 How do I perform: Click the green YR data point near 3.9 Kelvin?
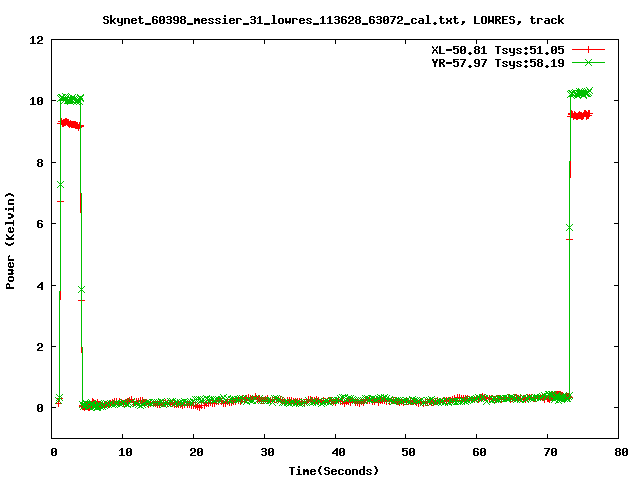click(x=81, y=289)
